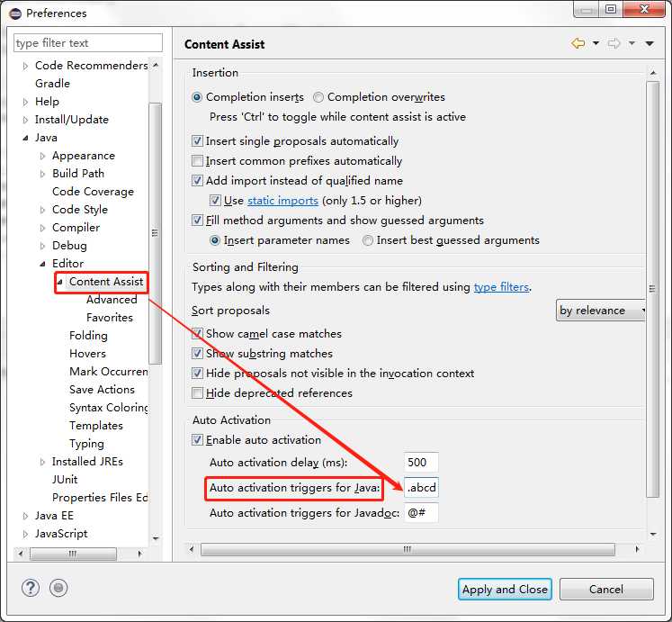Image resolution: width=672 pixels, height=622 pixels.
Task: Click the Auto activation delay field
Action: coord(421,462)
